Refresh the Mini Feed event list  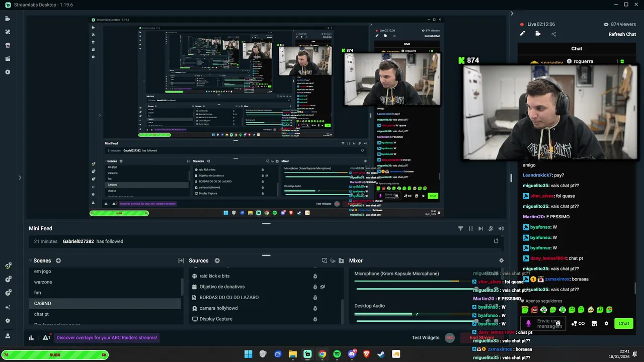496,241
